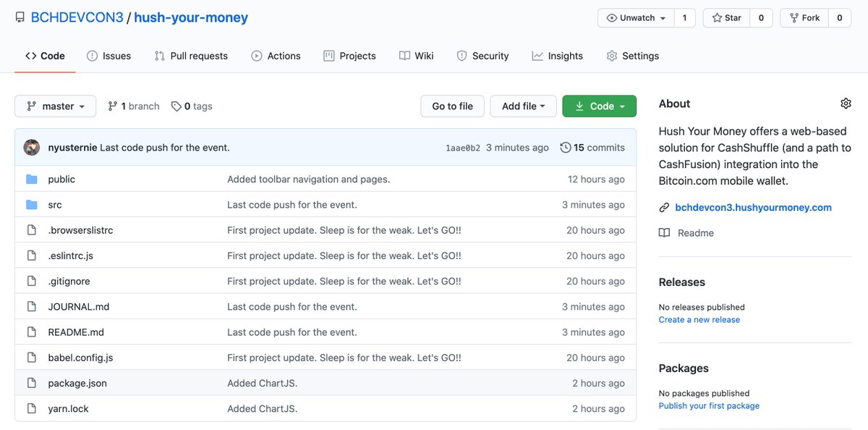This screenshot has height=430, width=868.
Task: Click the Go to file button
Action: click(452, 106)
